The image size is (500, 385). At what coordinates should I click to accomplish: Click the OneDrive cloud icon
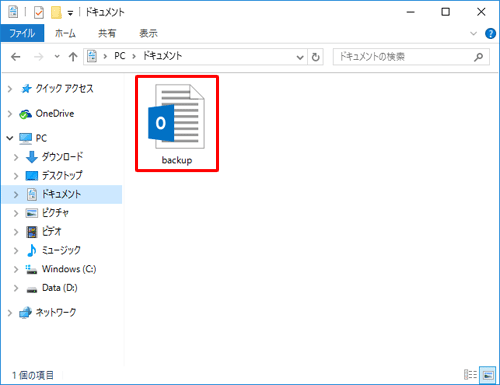point(25,114)
